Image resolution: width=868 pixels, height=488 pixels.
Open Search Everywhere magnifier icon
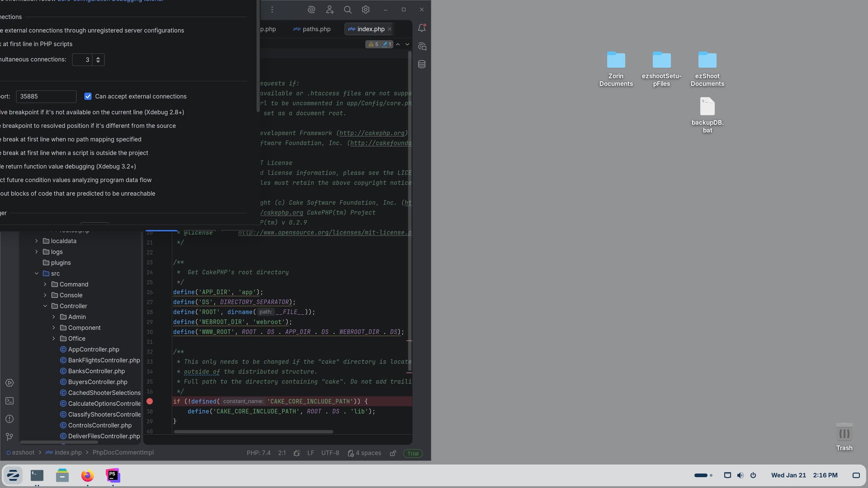pos(348,9)
